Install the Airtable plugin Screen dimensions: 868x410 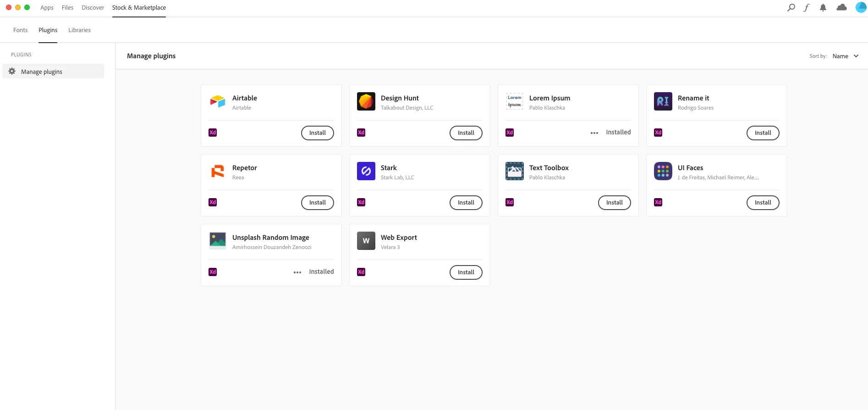tap(318, 133)
